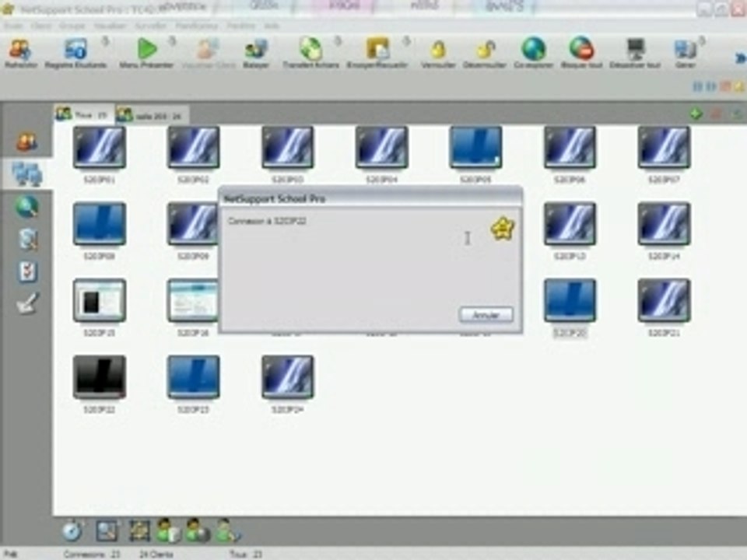Open dropdown arrow beside Gérer
The width and height of the screenshot is (747, 560).
click(702, 42)
